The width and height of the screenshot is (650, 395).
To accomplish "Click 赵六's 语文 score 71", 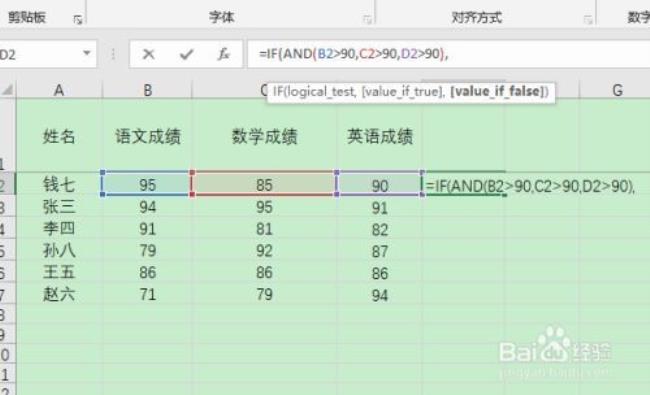I will tap(147, 294).
